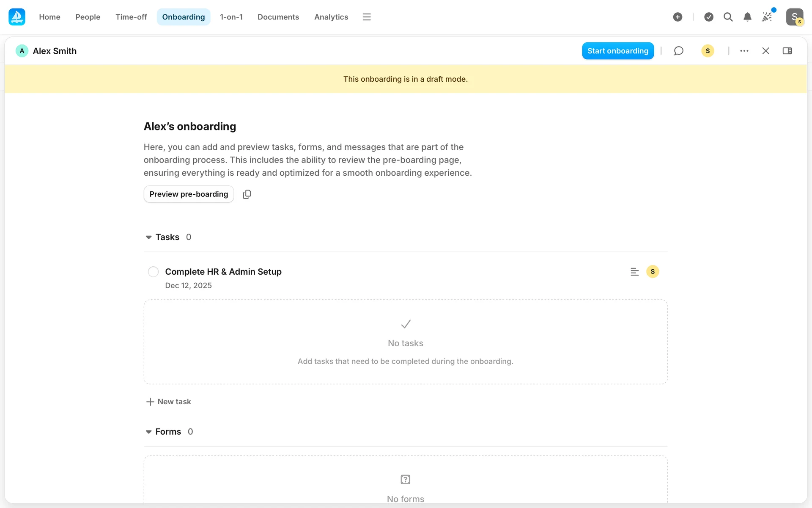812x508 pixels.
Task: Open the add-new plus icon in top bar
Action: [x=678, y=17]
